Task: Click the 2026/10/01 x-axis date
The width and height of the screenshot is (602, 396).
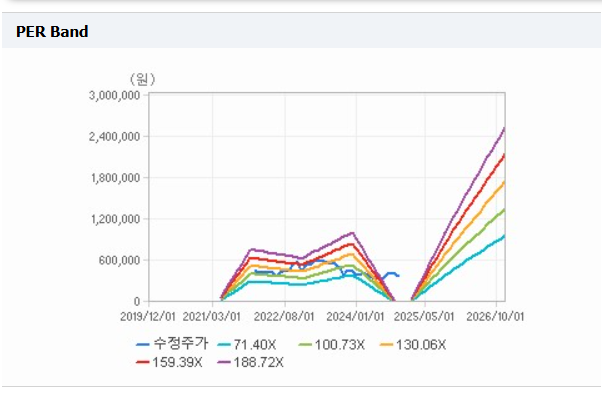Action: pyautogui.click(x=495, y=316)
